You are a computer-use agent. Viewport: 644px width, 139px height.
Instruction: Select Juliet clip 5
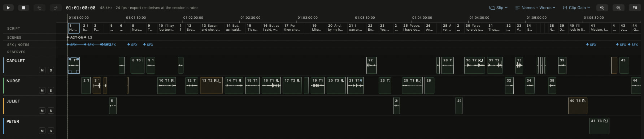pos(113,106)
